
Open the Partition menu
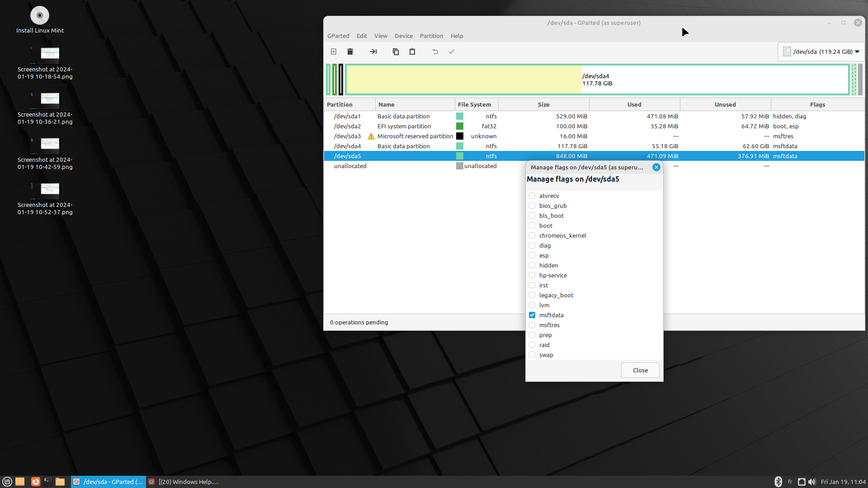431,36
